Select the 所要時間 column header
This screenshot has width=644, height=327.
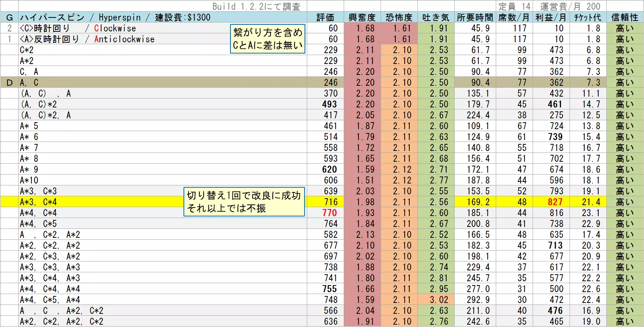click(475, 17)
